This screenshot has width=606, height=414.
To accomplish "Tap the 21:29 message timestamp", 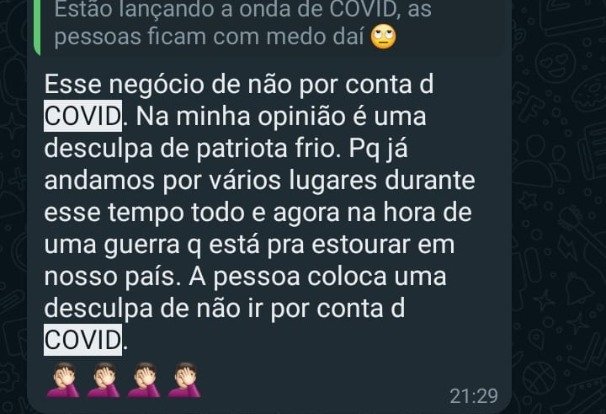I will pyautogui.click(x=474, y=396).
